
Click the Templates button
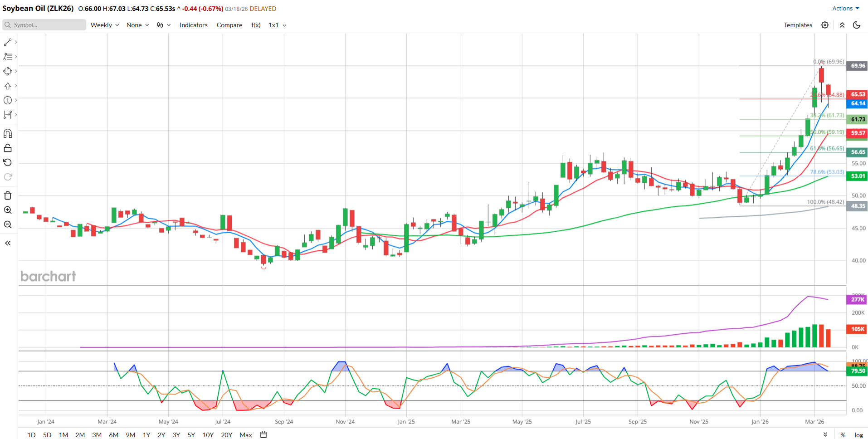coord(798,25)
